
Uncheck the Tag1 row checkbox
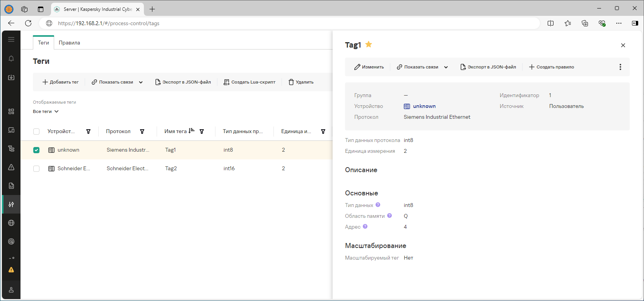coord(36,150)
